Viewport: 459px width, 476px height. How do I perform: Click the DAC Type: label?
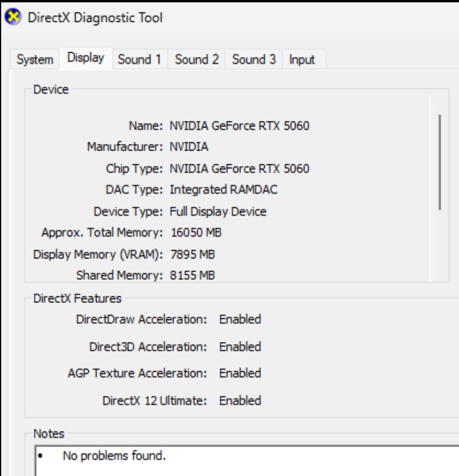(134, 190)
